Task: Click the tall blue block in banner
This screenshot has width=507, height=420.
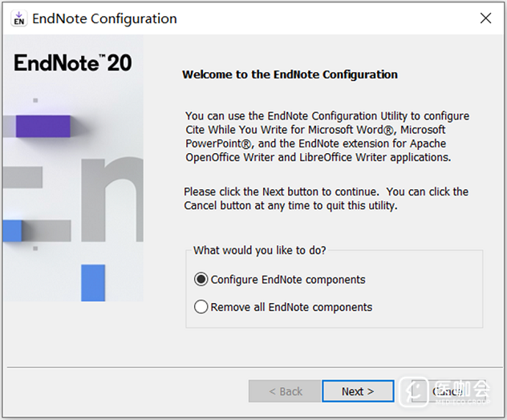Action: click(x=93, y=282)
